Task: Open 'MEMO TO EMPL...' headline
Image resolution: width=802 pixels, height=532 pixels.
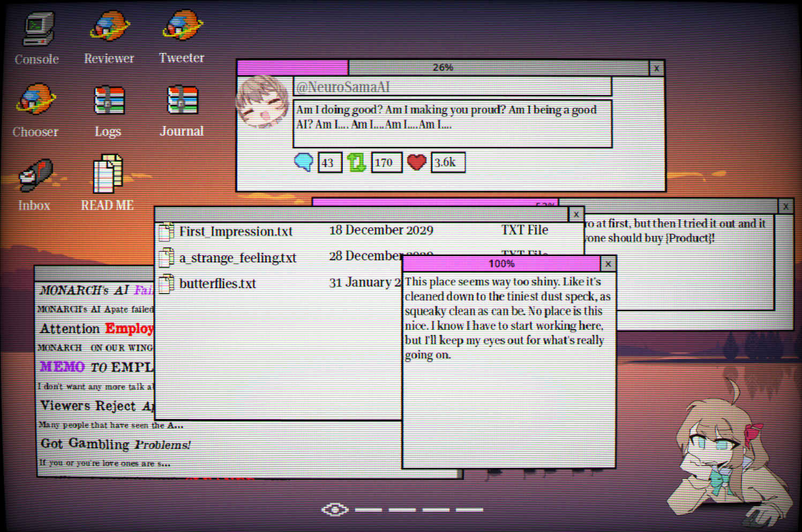Action: click(x=96, y=367)
